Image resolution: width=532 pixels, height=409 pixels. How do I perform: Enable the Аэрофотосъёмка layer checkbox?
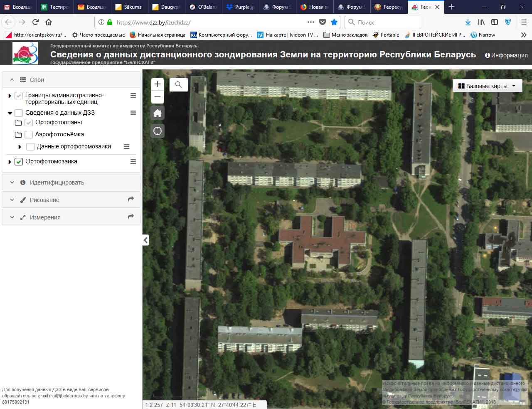pyautogui.click(x=29, y=135)
